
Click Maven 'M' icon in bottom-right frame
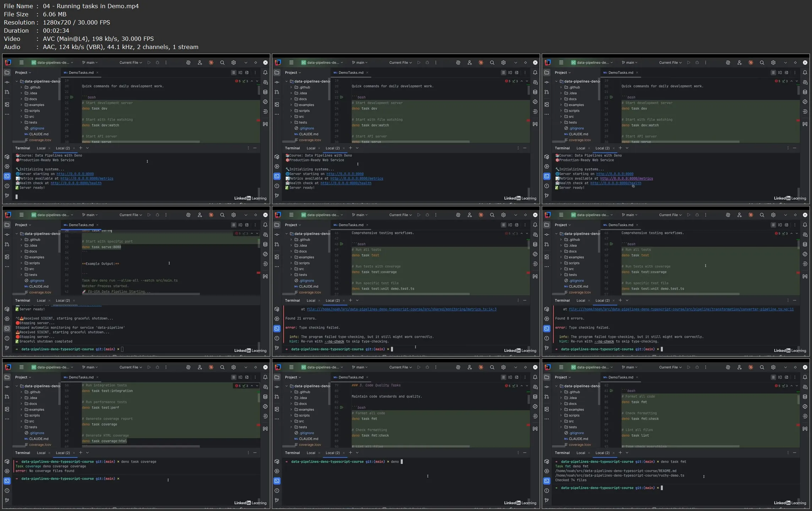(805, 429)
